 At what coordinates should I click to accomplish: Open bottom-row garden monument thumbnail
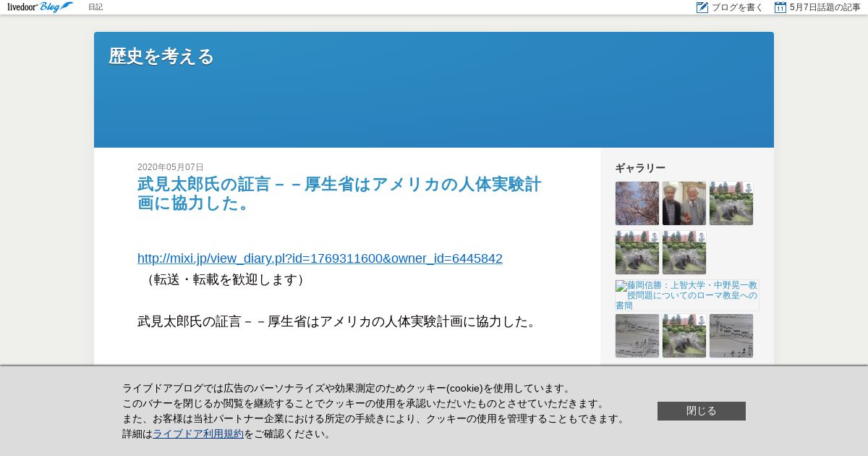[684, 336]
